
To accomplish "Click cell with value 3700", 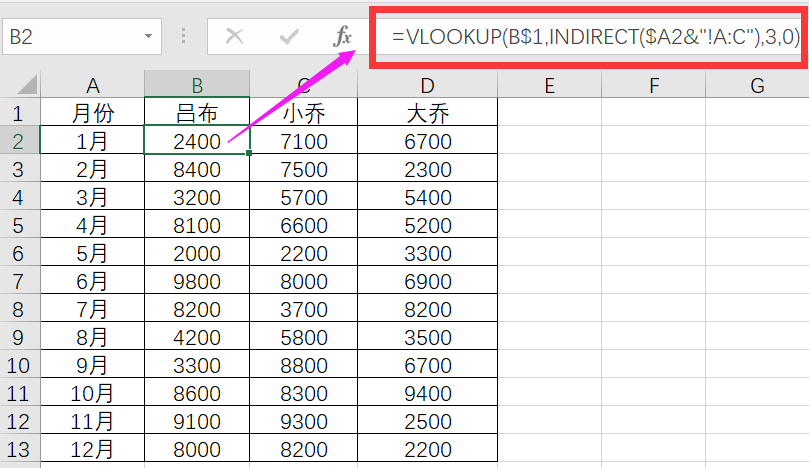I will (x=303, y=309).
